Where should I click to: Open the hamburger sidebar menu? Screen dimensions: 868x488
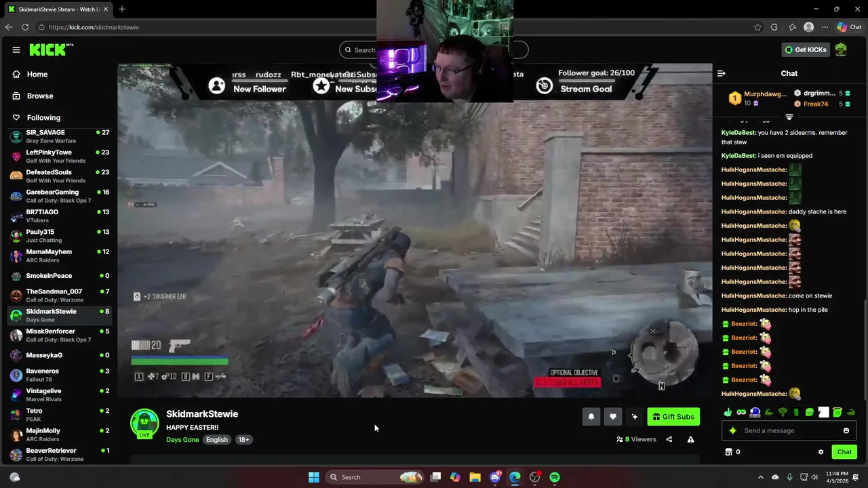(x=16, y=49)
